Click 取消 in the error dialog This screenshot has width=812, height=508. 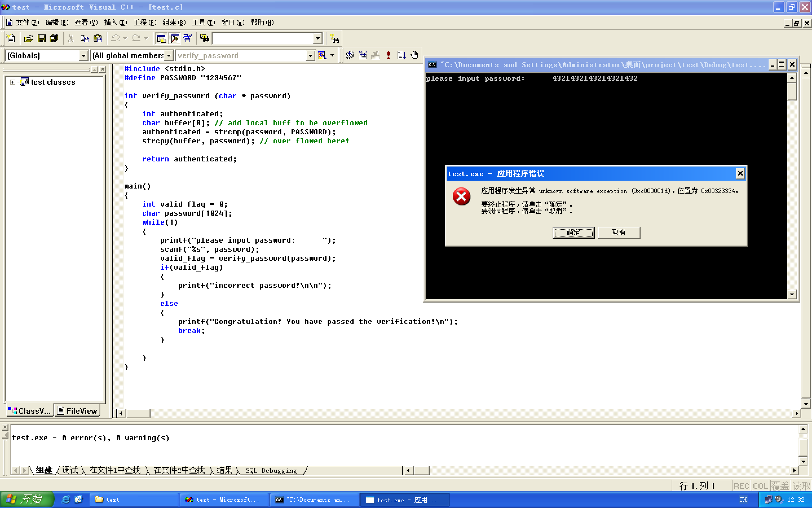[x=619, y=233]
